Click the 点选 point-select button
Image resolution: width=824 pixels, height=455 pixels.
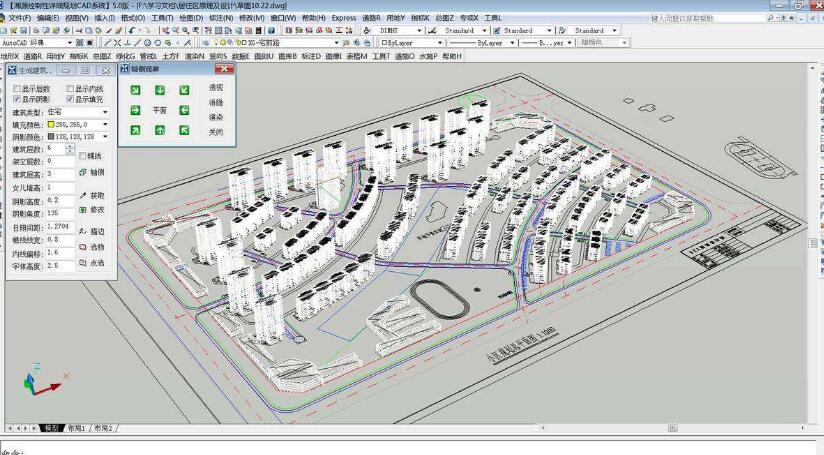click(92, 263)
